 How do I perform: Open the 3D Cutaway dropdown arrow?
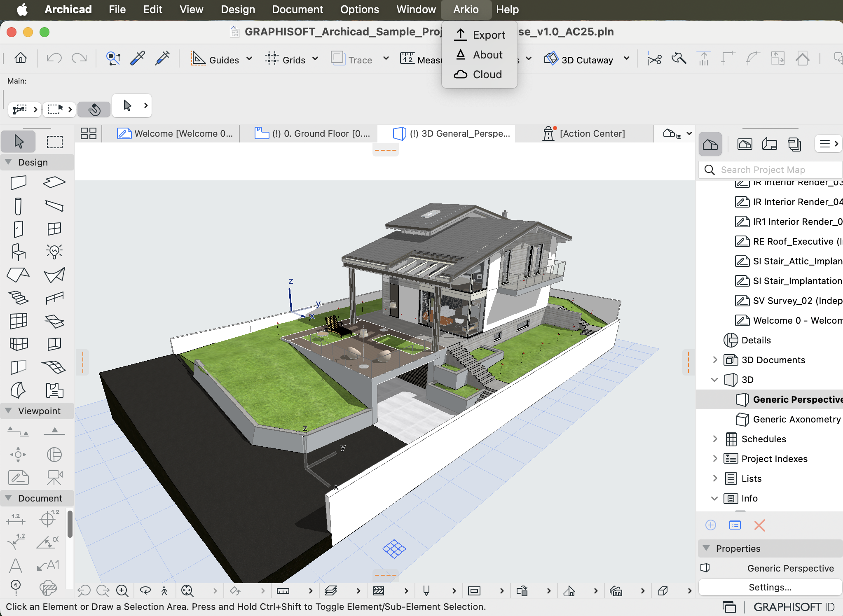[x=626, y=59]
